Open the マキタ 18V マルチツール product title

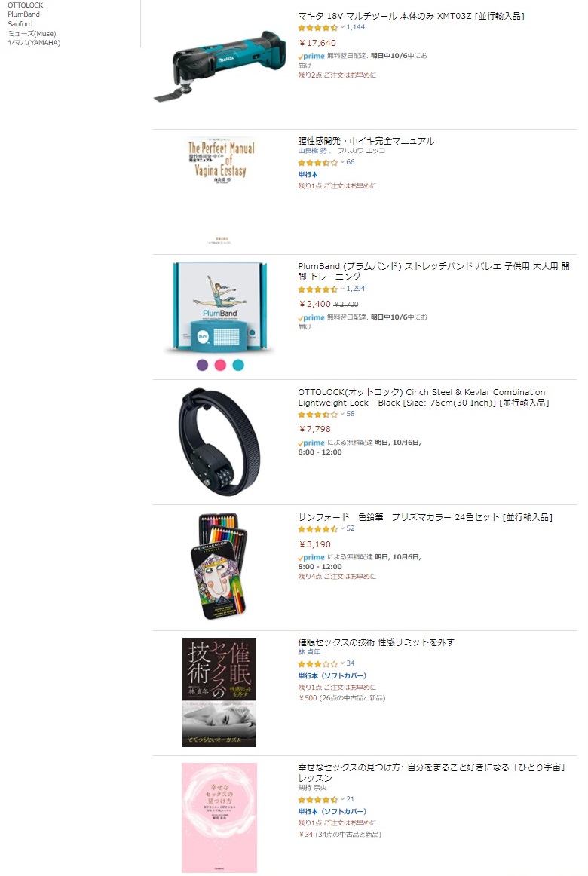point(411,16)
